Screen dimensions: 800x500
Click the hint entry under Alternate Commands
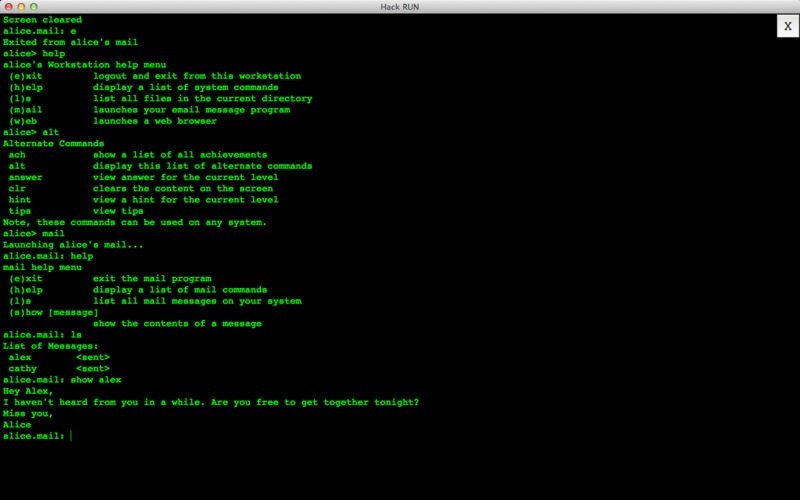(x=20, y=200)
